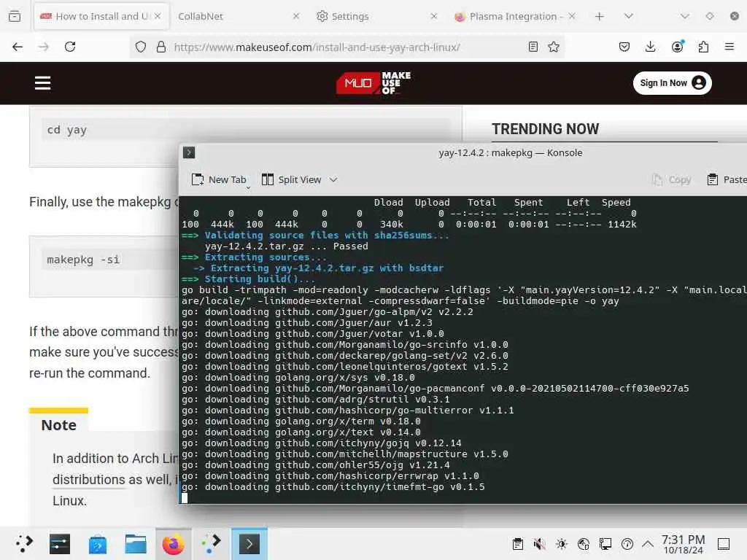Open the MakeUseOf site hamburger menu

coord(42,83)
